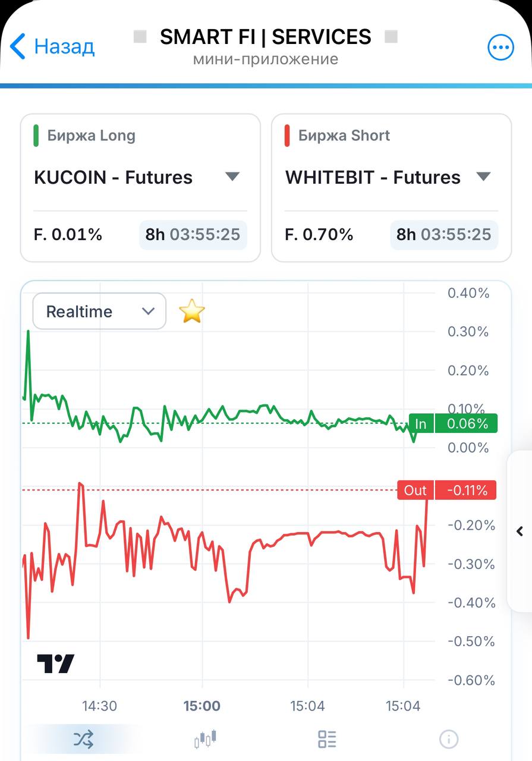Tap the red Out -0.11% price label
The width and height of the screenshot is (532, 761).
446,490
